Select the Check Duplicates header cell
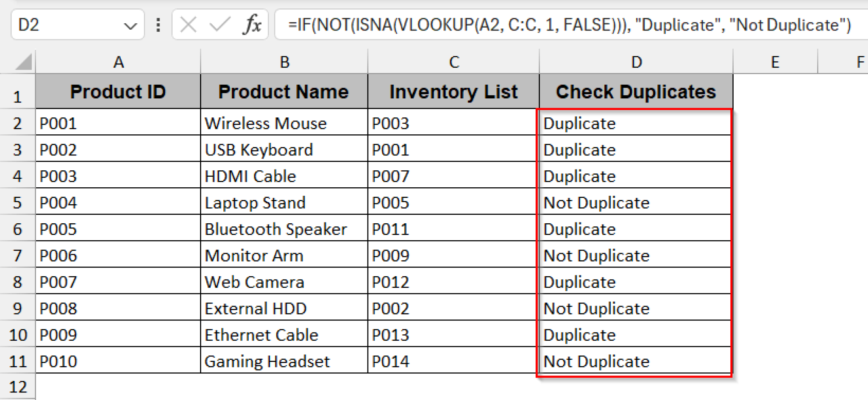868x400 pixels. click(x=636, y=91)
